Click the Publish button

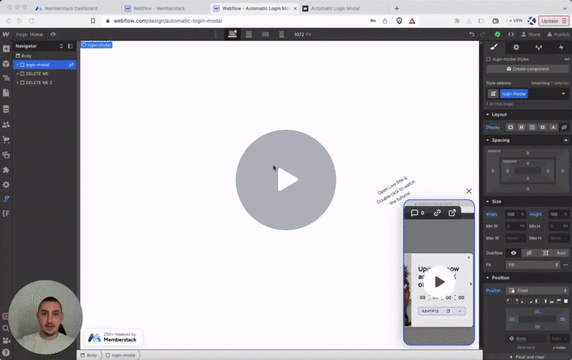pyautogui.click(x=558, y=34)
